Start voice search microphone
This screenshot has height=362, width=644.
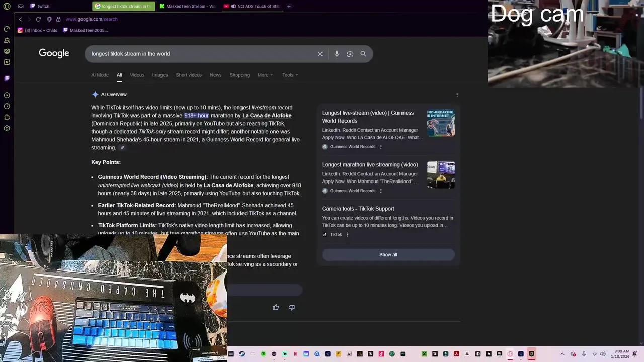point(337,54)
